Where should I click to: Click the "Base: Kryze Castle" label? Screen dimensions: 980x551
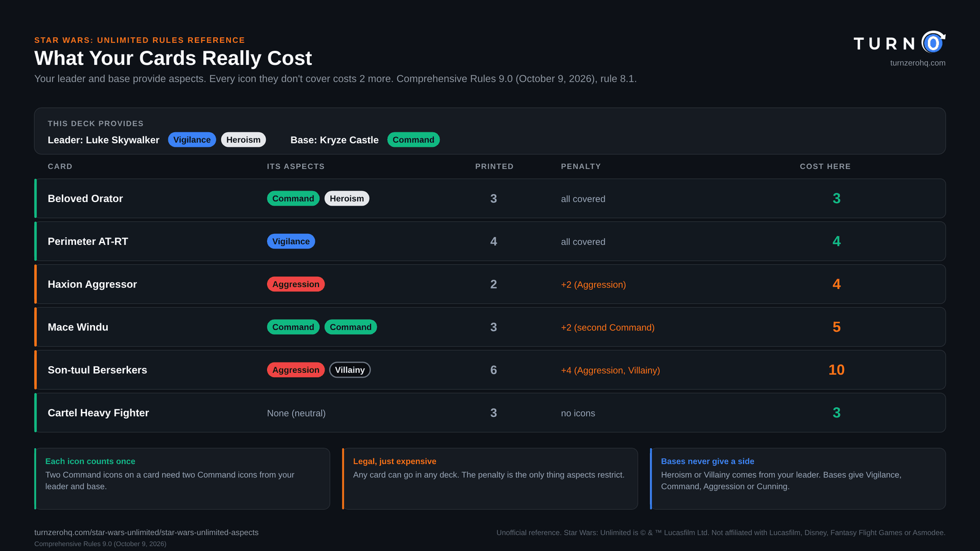click(334, 140)
